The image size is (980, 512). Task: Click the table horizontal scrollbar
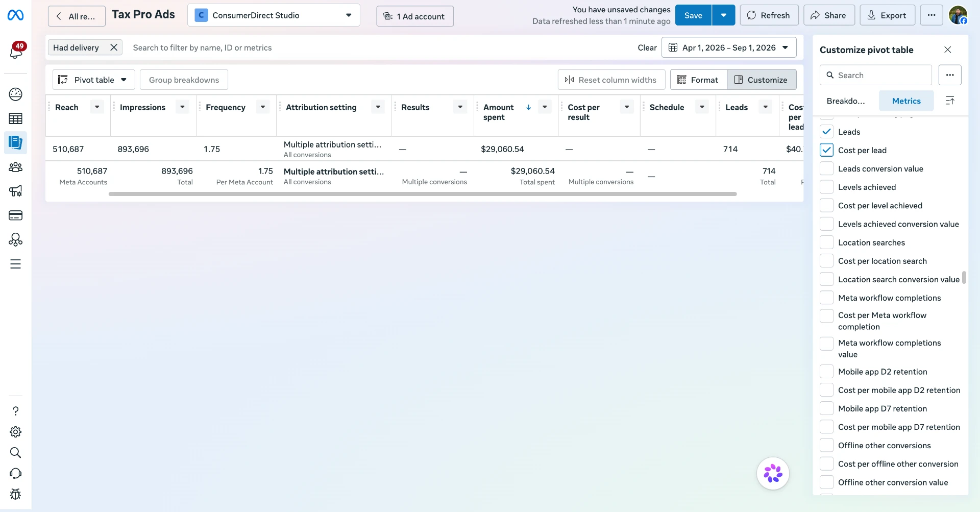tap(423, 194)
